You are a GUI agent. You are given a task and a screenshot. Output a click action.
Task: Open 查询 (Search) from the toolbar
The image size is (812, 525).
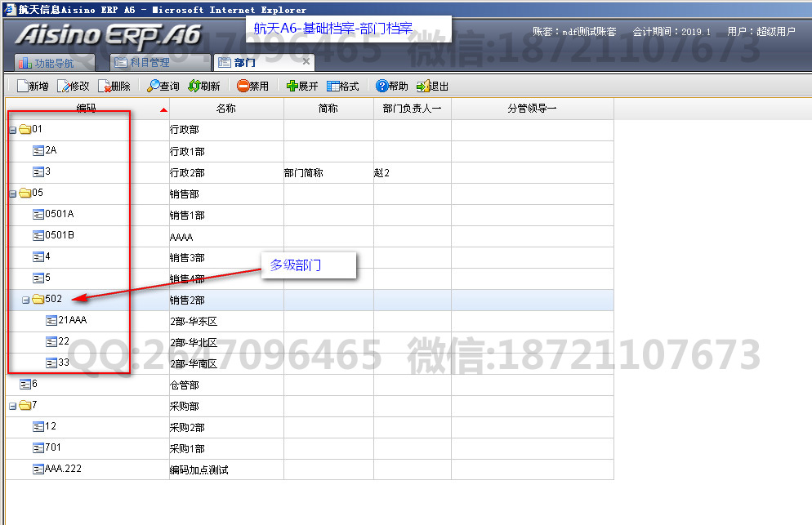[x=154, y=87]
